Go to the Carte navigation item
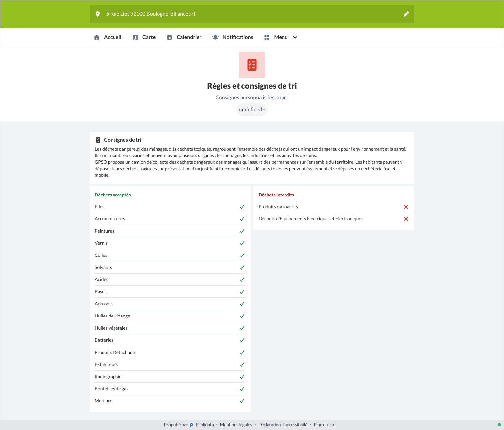504x430 pixels. coord(144,37)
